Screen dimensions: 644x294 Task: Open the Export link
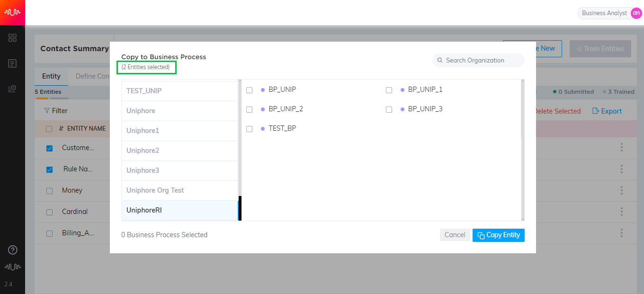pos(607,111)
